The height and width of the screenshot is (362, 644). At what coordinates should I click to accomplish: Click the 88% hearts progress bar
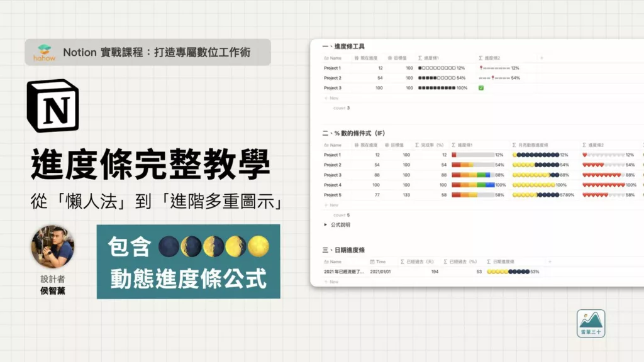(609, 175)
